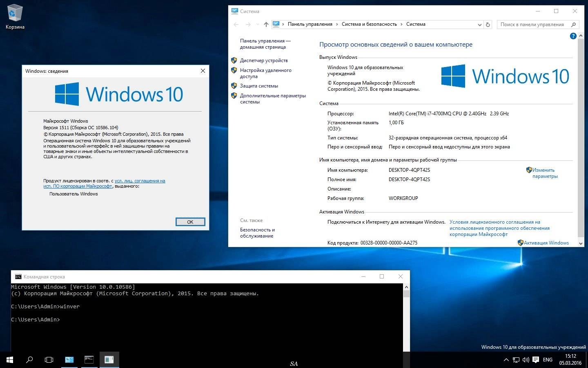Go forward in System window navigation
588x368 pixels.
coord(248,25)
